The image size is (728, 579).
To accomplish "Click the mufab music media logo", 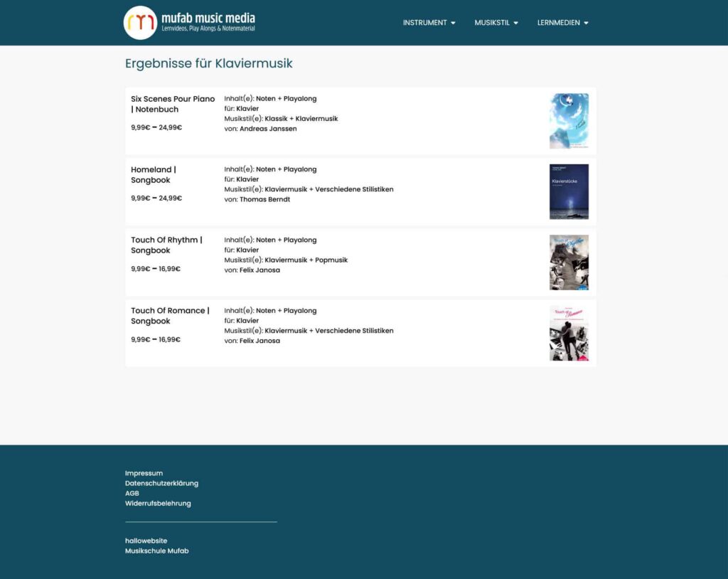I will [189, 22].
